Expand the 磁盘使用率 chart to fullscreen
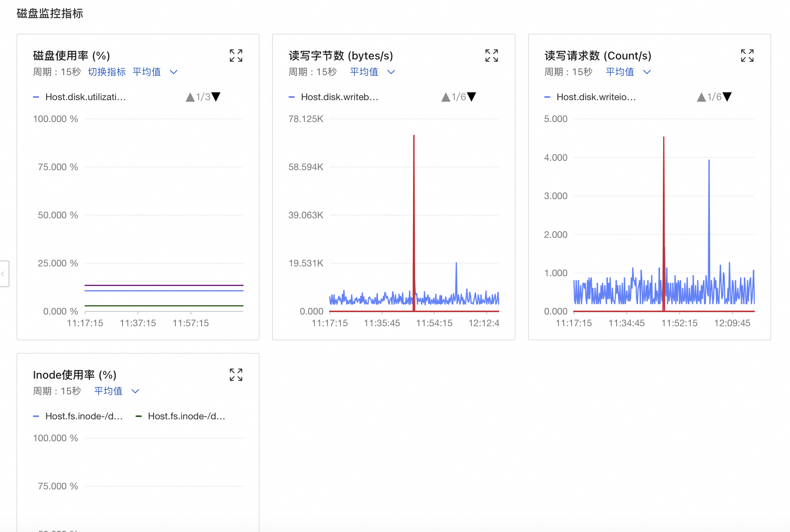The width and height of the screenshot is (790, 532). click(x=236, y=56)
